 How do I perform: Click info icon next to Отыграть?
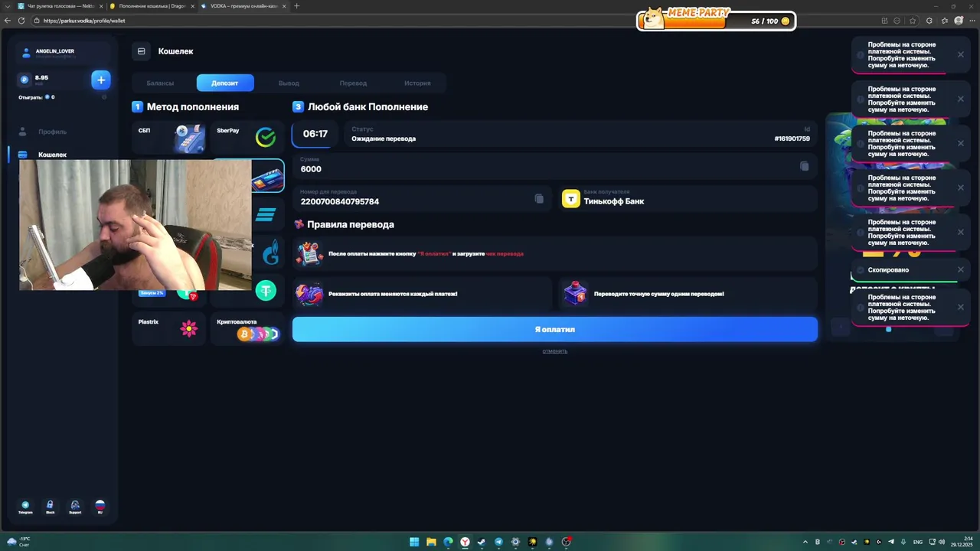point(104,97)
